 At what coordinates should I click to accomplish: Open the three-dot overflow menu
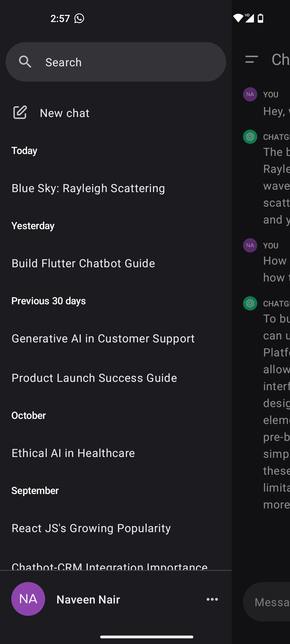click(x=212, y=599)
